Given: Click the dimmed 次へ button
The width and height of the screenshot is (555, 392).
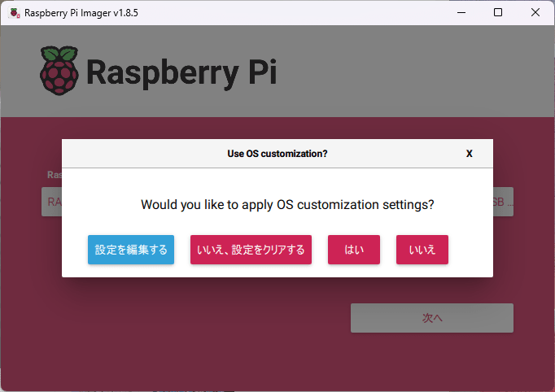Looking at the screenshot, I should (432, 318).
